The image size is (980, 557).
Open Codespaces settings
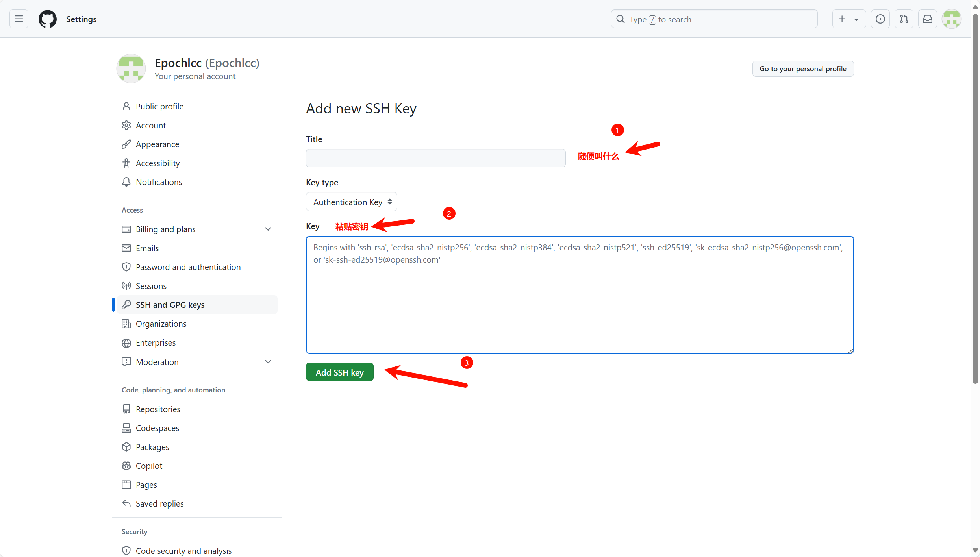point(197,428)
